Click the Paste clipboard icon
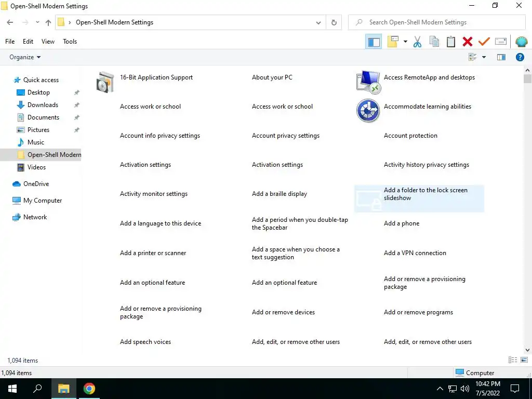Image resolution: width=532 pixels, height=399 pixels. 450,42
